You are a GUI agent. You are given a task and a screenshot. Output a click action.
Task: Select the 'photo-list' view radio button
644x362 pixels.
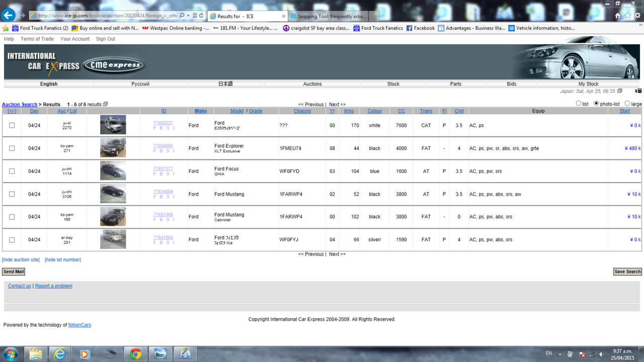[596, 104]
